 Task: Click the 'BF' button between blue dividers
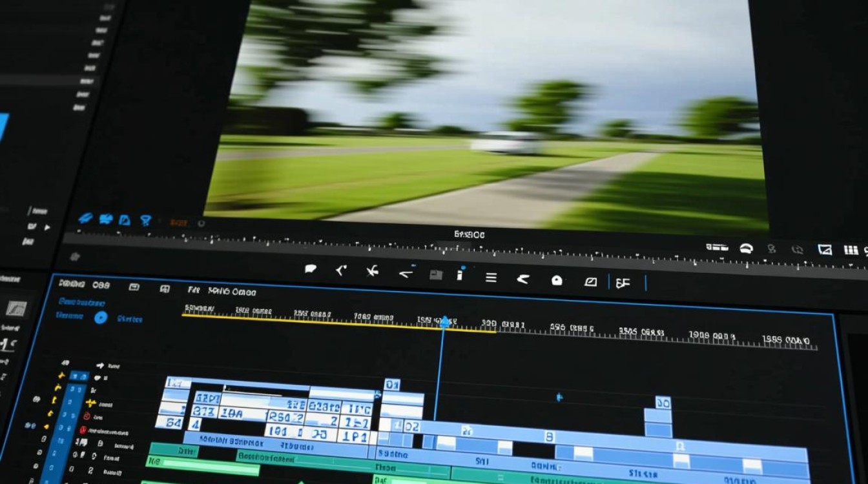(623, 283)
